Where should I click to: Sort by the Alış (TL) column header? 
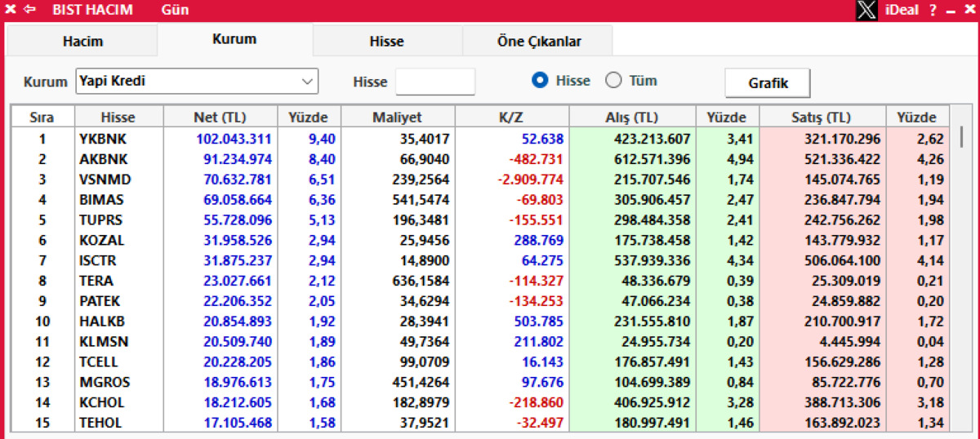tap(632, 118)
